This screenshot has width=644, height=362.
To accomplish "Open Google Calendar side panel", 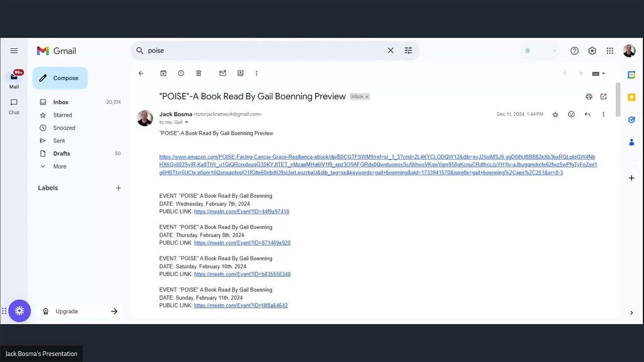I will coord(631,75).
